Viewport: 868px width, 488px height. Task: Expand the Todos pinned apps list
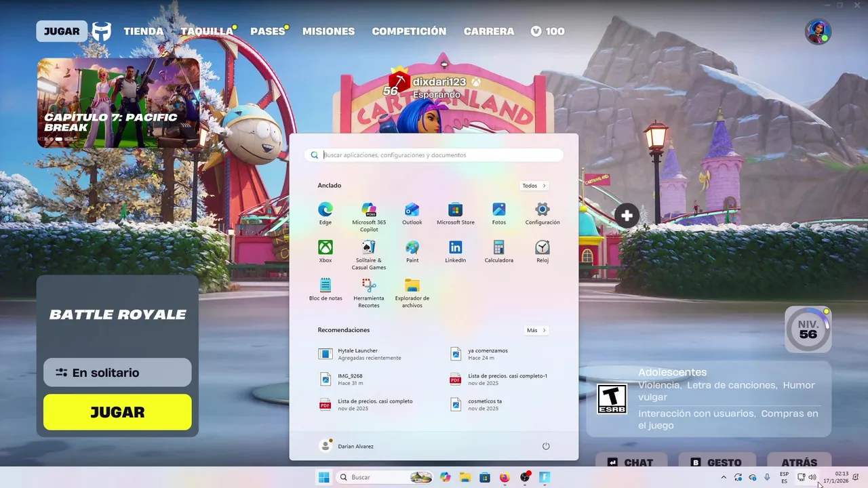click(x=534, y=186)
